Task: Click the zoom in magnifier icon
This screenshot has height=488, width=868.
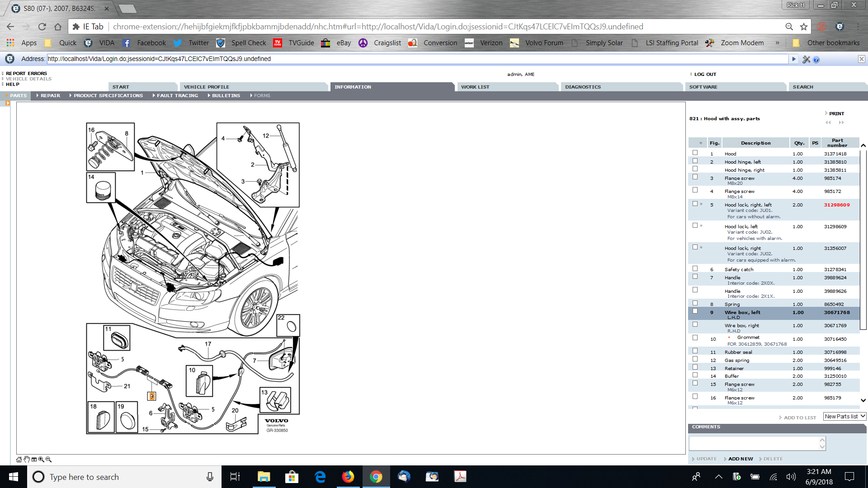Action: (x=41, y=460)
